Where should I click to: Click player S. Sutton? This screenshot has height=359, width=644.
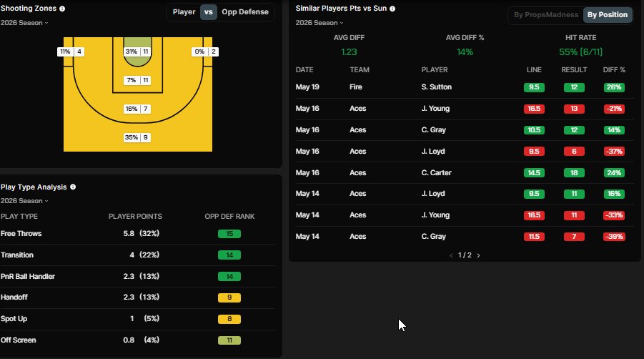click(x=436, y=87)
